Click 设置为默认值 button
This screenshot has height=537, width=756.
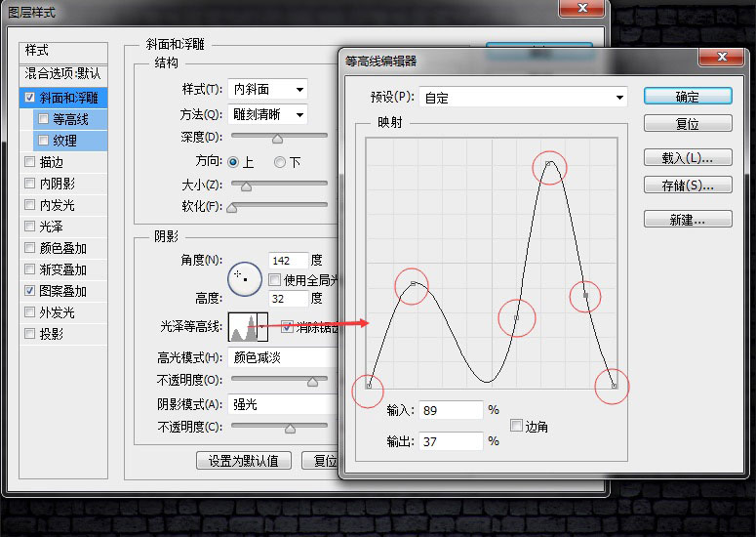(244, 460)
